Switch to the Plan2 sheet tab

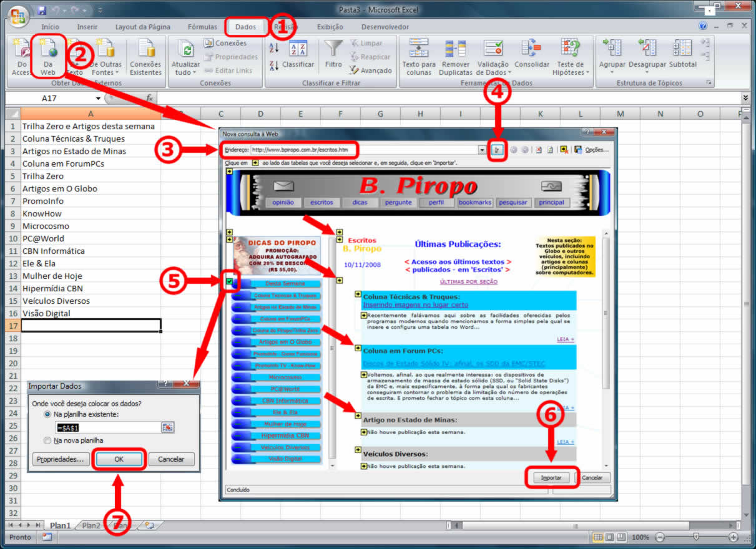(91, 525)
